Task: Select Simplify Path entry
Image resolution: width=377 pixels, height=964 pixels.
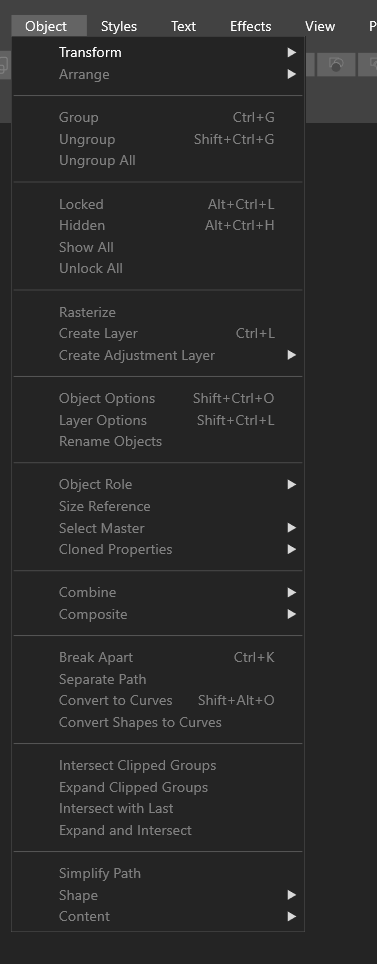Action: [x=158, y=874]
